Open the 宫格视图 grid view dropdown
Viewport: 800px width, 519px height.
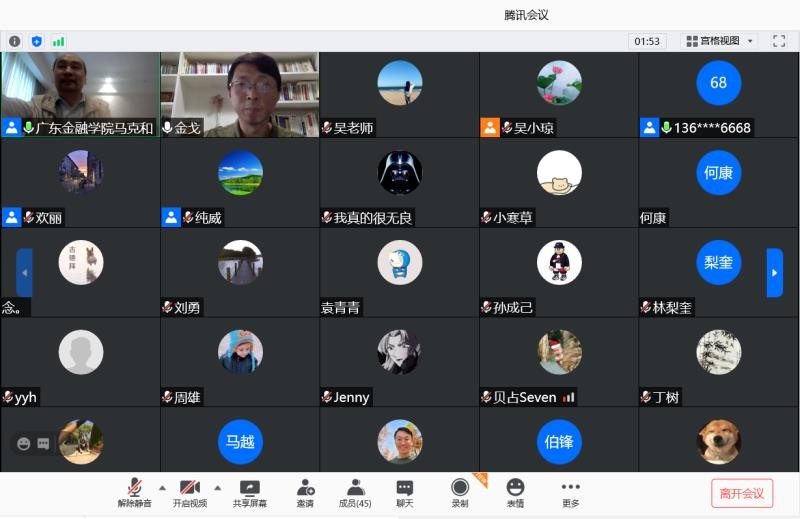point(718,41)
